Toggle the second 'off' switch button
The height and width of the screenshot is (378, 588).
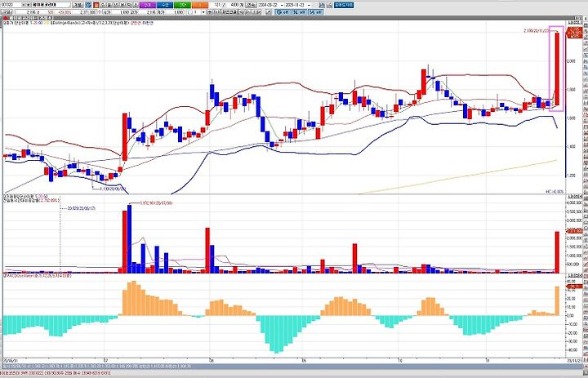point(299,12)
